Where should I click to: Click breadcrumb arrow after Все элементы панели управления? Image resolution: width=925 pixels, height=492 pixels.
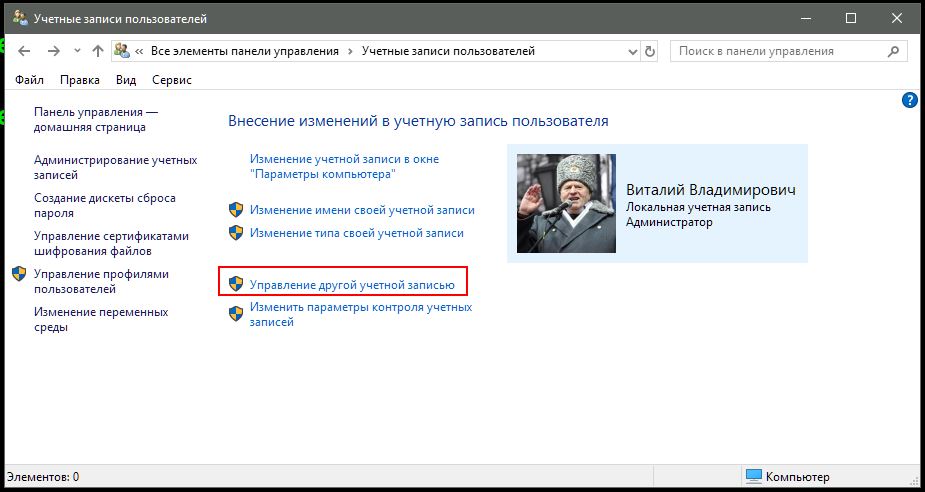coord(350,51)
